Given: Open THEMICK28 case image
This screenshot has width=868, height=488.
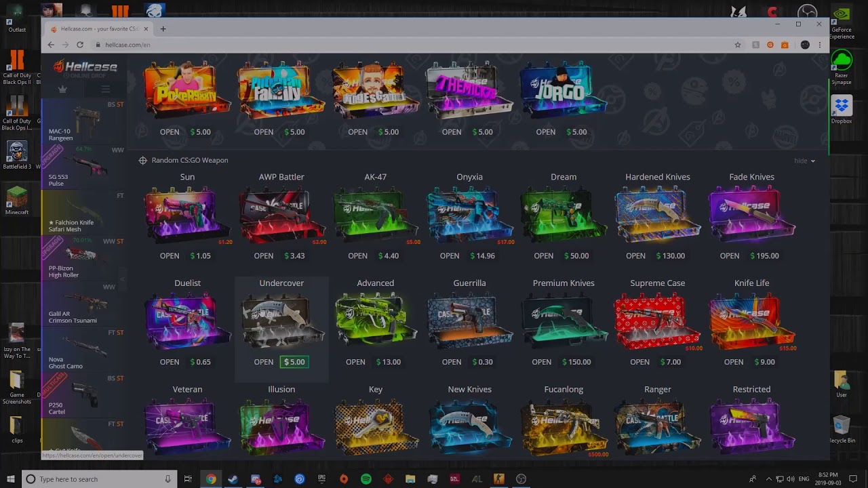Looking at the screenshot, I should 469,89.
